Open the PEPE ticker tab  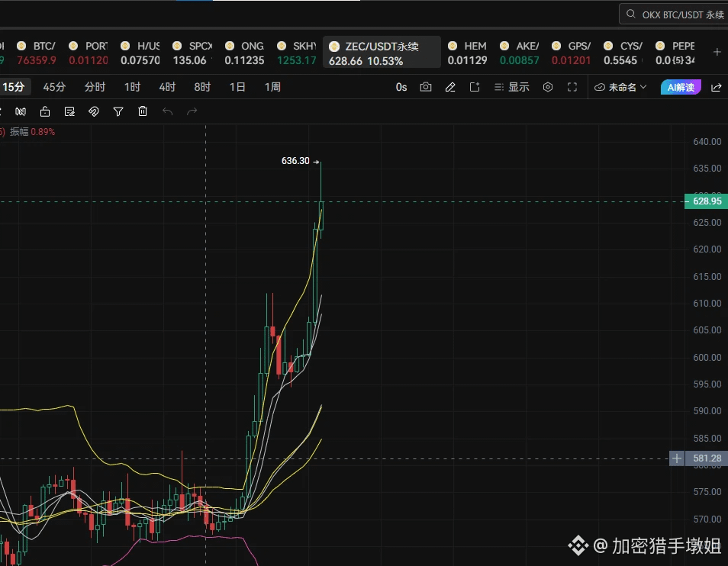675,53
